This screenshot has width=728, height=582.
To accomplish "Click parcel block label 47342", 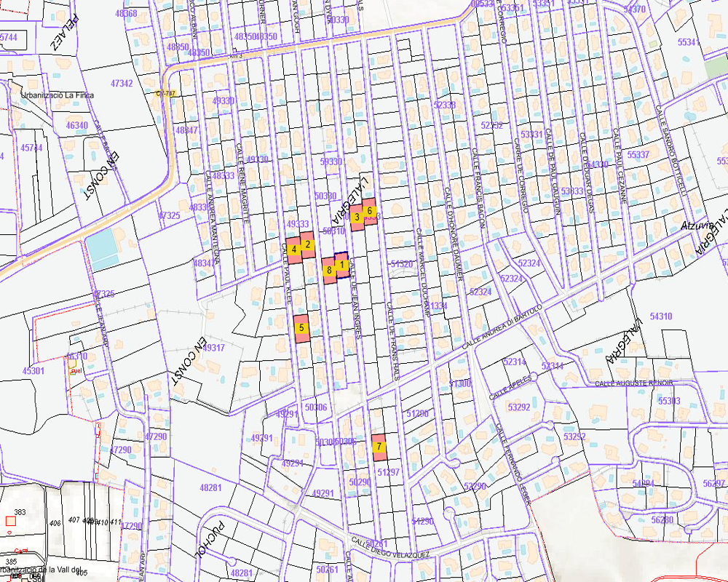I will (x=122, y=84).
